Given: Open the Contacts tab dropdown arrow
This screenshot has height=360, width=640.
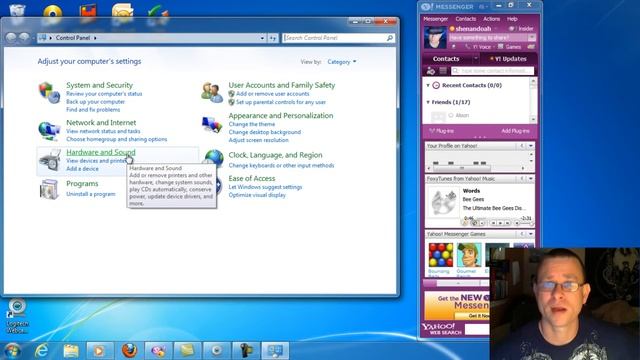Looking at the screenshot, I should tap(476, 59).
